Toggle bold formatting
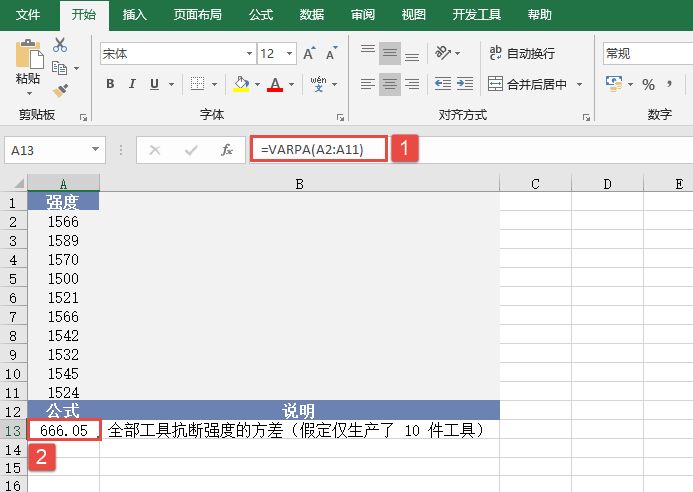 (x=111, y=84)
